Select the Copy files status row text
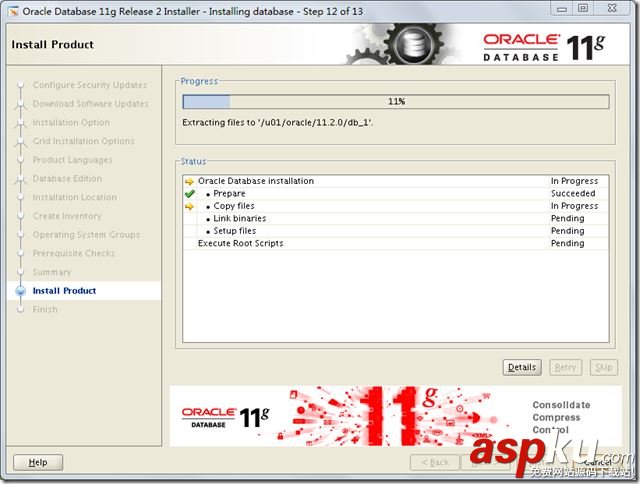640x484 pixels. coord(234,206)
